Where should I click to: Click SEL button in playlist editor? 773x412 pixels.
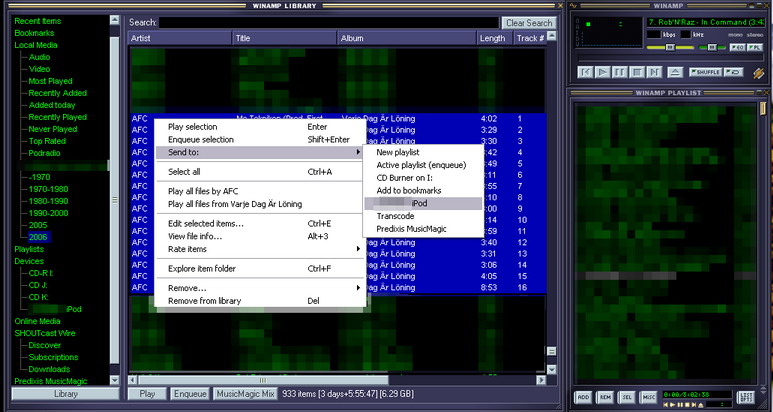tap(627, 397)
